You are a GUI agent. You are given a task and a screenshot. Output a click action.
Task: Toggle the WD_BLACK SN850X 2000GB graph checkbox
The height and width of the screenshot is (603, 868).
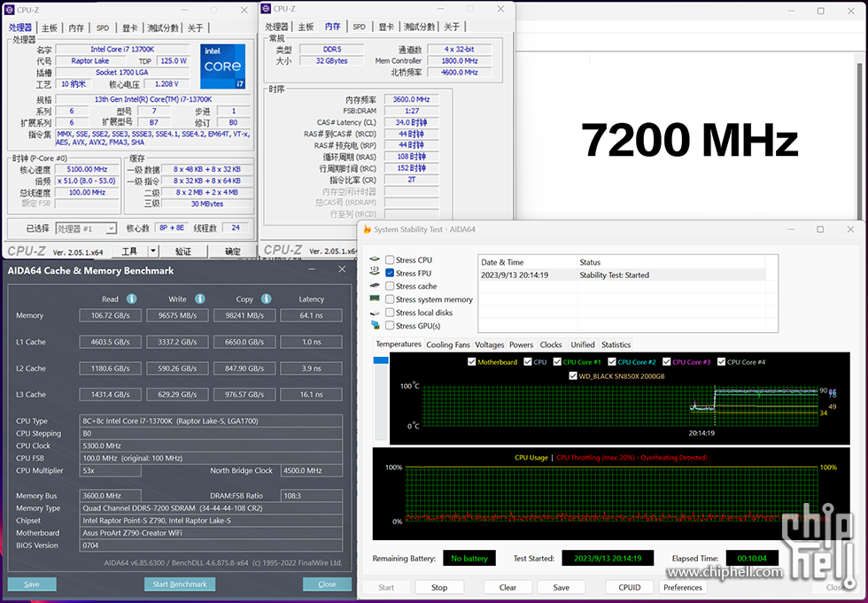coord(573,375)
